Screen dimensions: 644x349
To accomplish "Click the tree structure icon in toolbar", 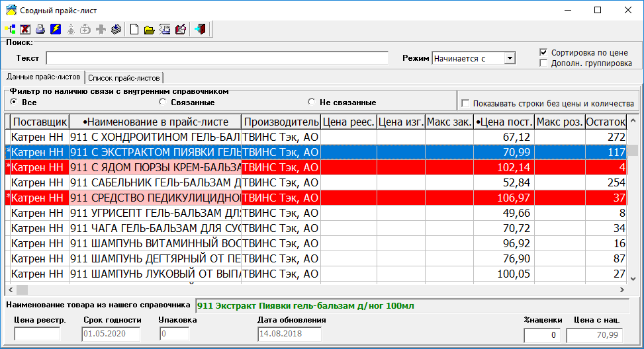I will (11, 29).
